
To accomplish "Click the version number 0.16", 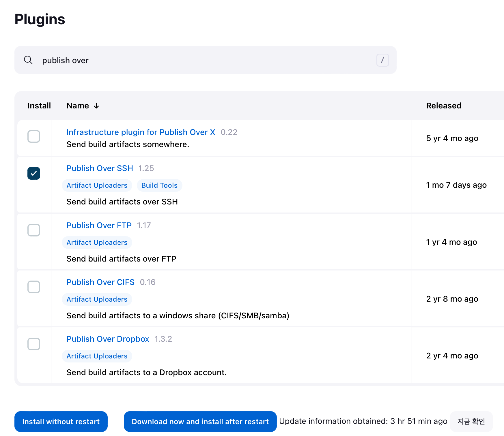I will tap(148, 282).
